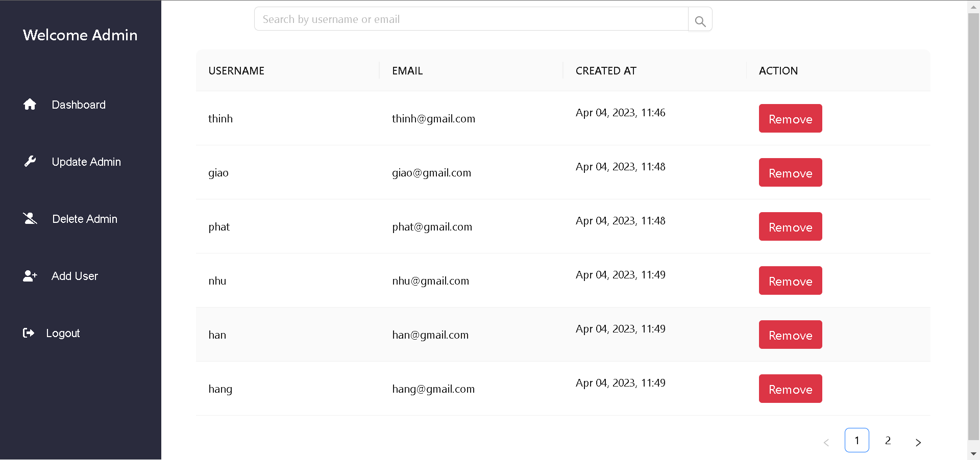
Task: Select Add User in the sidebar
Action: coord(75,276)
